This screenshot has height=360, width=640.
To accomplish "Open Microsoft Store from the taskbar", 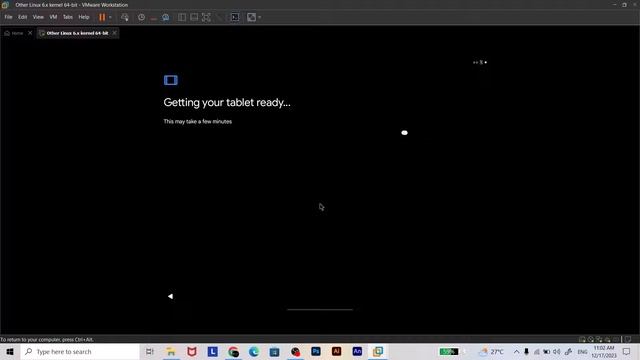I will point(274,351).
